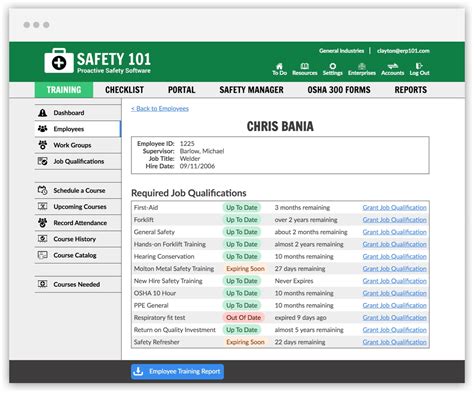This screenshot has width=474, height=393.
Task: Switch to the CHECKLIST tab
Action: pos(124,90)
